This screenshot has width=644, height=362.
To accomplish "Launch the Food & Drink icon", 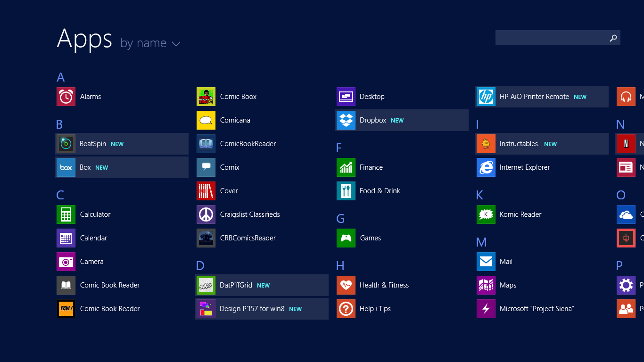I will 346,191.
